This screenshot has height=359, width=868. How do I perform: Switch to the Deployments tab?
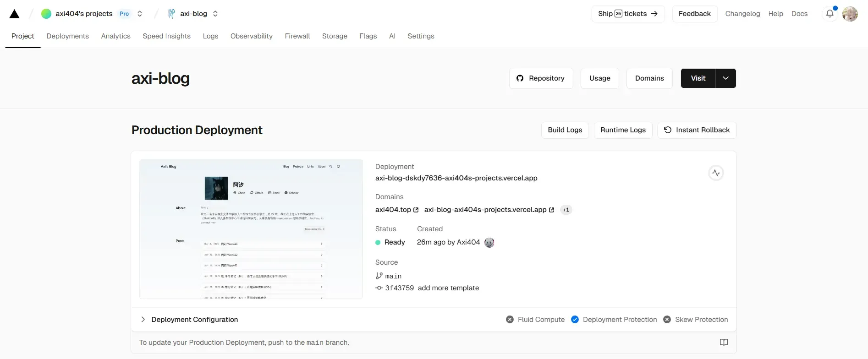click(68, 36)
